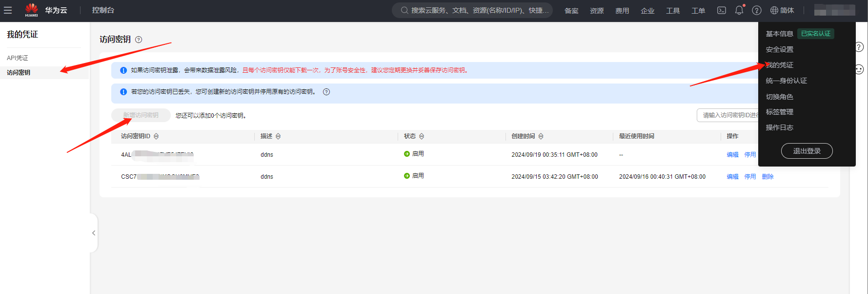Click the feedback smiley icon on right edge
Viewport: 868px width, 294px height.
coord(859,69)
